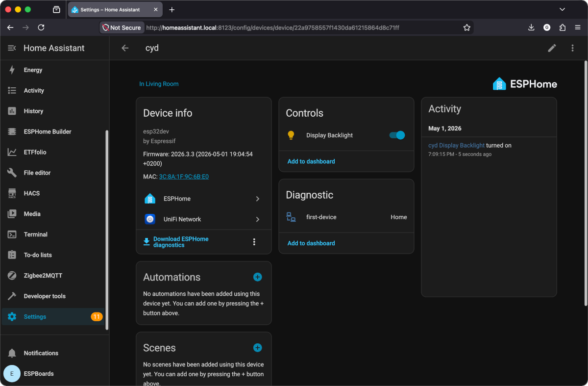Focus the browser address bar URL
The width and height of the screenshot is (588, 386).
273,28
